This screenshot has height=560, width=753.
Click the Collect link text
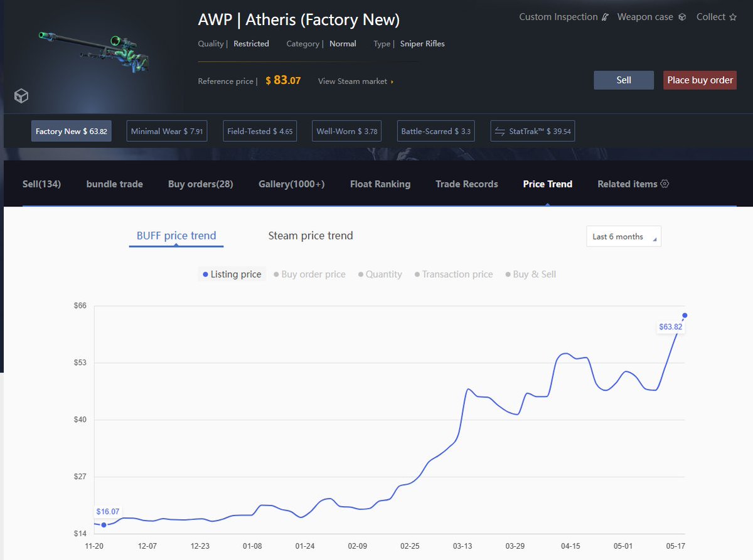pyautogui.click(x=711, y=17)
